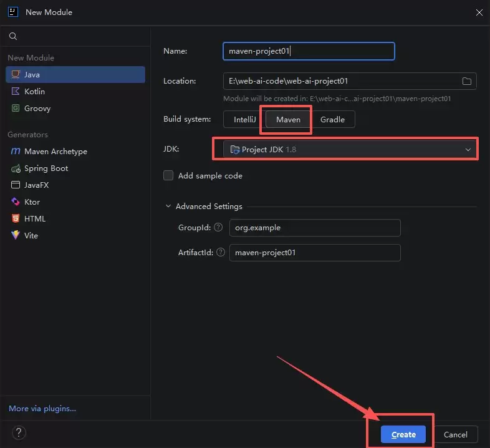490x448 pixels.
Task: Choose the Maven Archetype generator
Action: click(75, 152)
